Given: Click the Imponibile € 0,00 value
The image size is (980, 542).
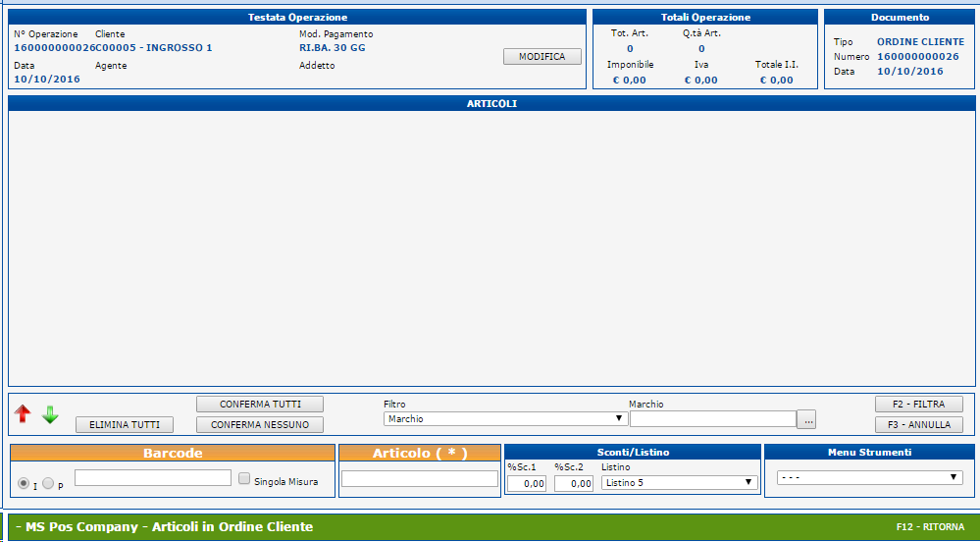Looking at the screenshot, I should (630, 80).
